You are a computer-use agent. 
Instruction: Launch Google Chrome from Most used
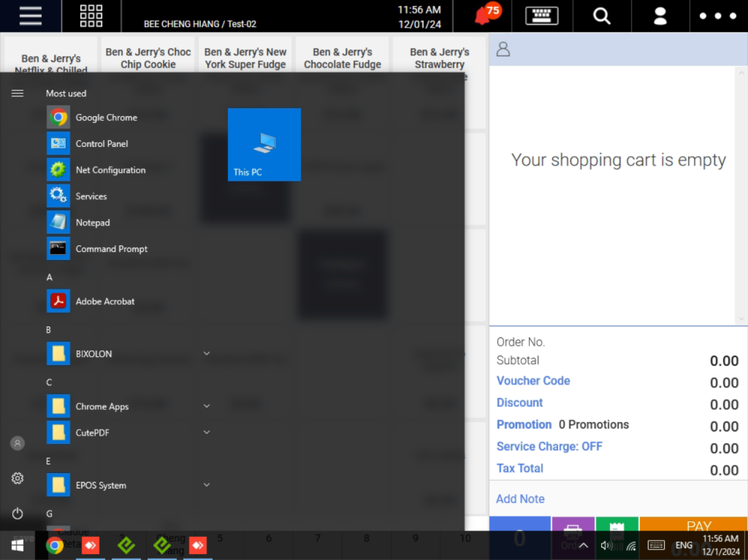[106, 118]
